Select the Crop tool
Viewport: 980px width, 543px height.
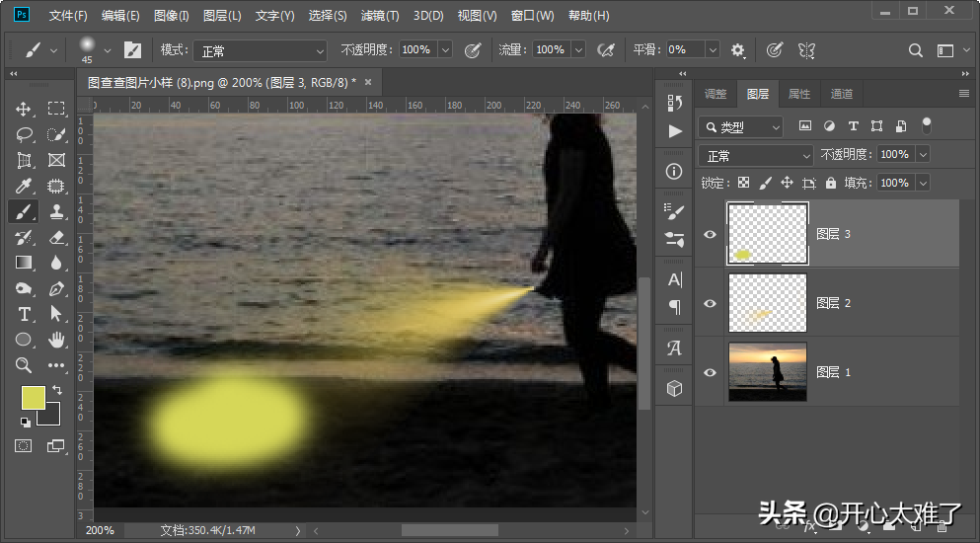click(x=24, y=160)
